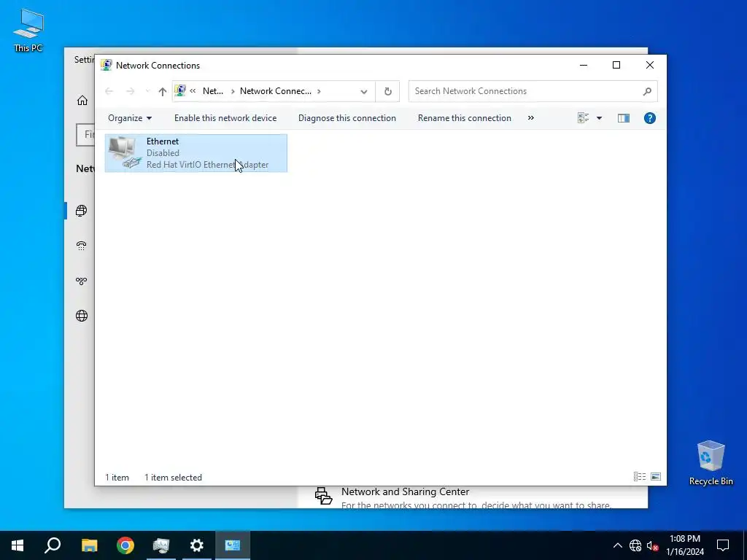Click Rename this connection
Viewport: 747px width, 560px height.
465,118
